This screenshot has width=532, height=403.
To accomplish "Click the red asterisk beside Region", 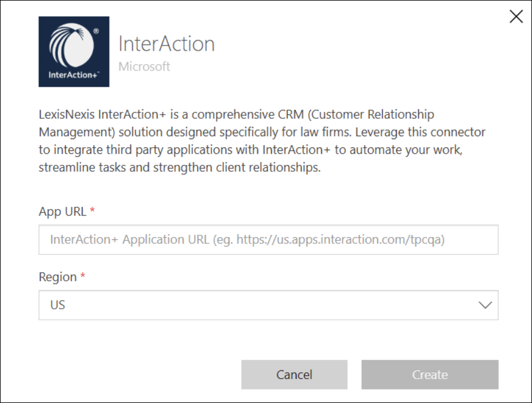I will pyautogui.click(x=82, y=276).
